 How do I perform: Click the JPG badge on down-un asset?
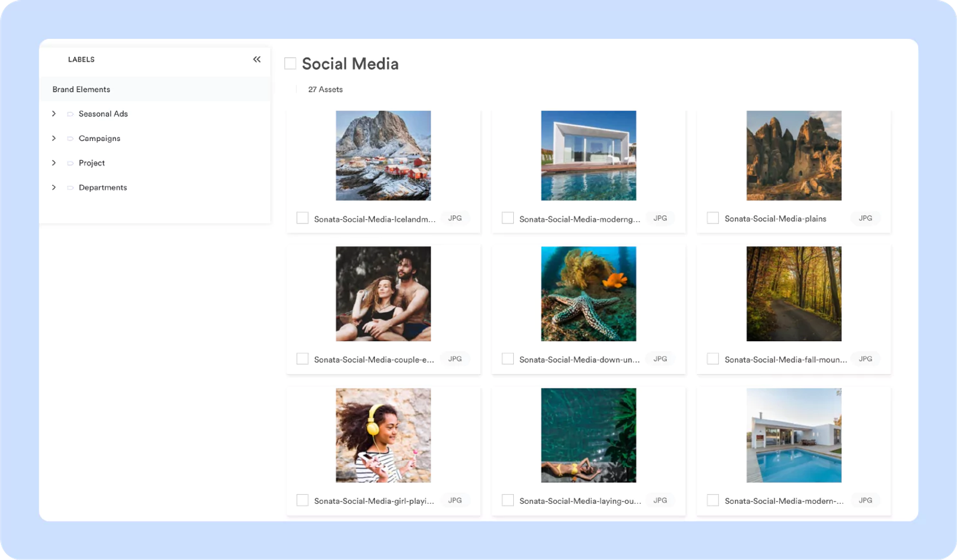coord(660,359)
